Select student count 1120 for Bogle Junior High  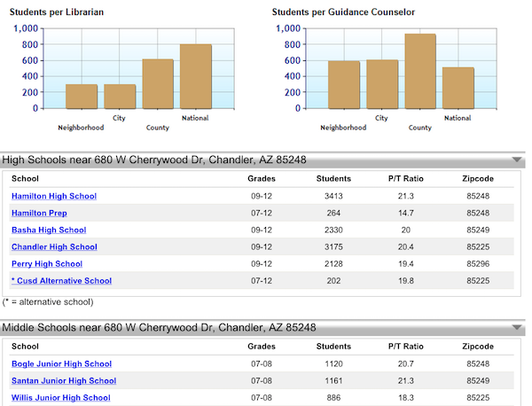[333, 364]
